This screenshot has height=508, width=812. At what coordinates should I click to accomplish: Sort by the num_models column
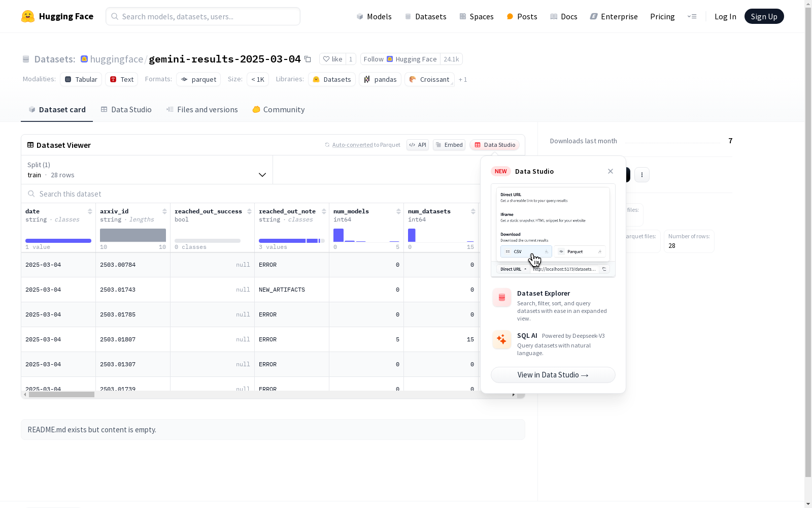pos(398,211)
